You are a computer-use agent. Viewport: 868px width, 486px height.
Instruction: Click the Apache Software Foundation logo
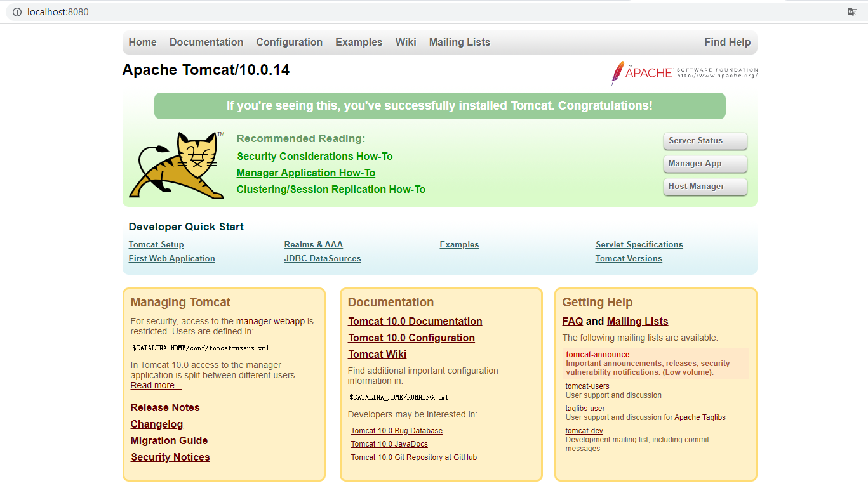pos(684,73)
